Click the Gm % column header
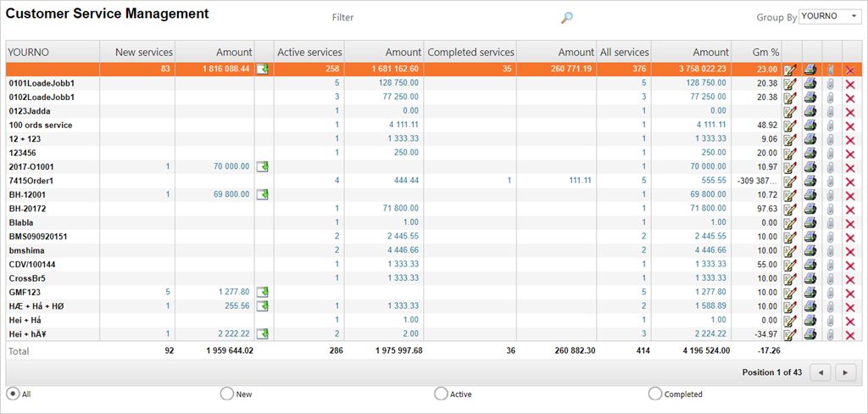This screenshot has width=868, height=414. tap(766, 52)
